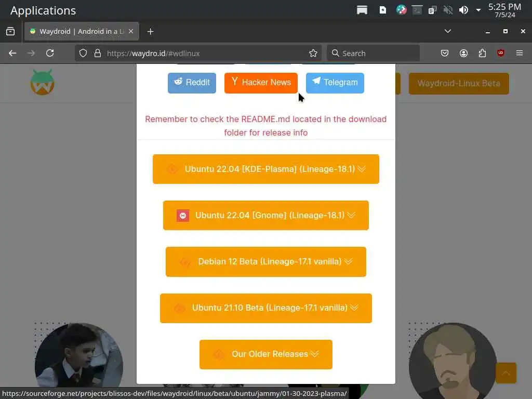This screenshot has height=399, width=532.
Task: Open the Extensions puzzle icon
Action: 482,54
